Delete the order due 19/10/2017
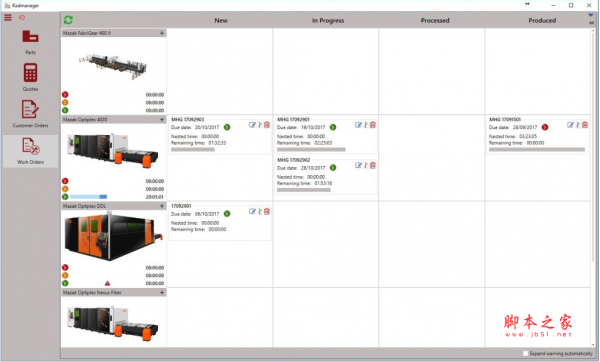The image size is (600, 362). (x=373, y=125)
